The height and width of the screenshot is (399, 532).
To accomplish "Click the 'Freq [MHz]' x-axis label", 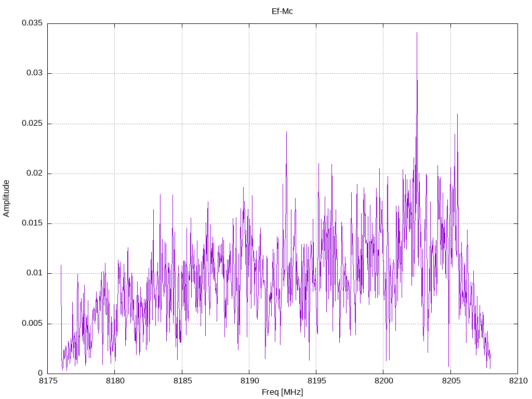I will point(282,392).
